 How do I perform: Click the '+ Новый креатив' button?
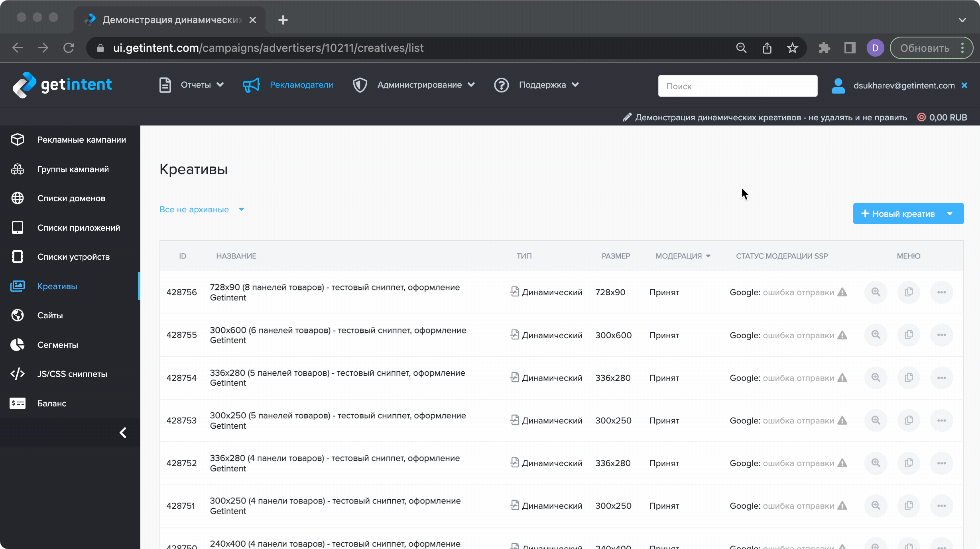point(898,214)
